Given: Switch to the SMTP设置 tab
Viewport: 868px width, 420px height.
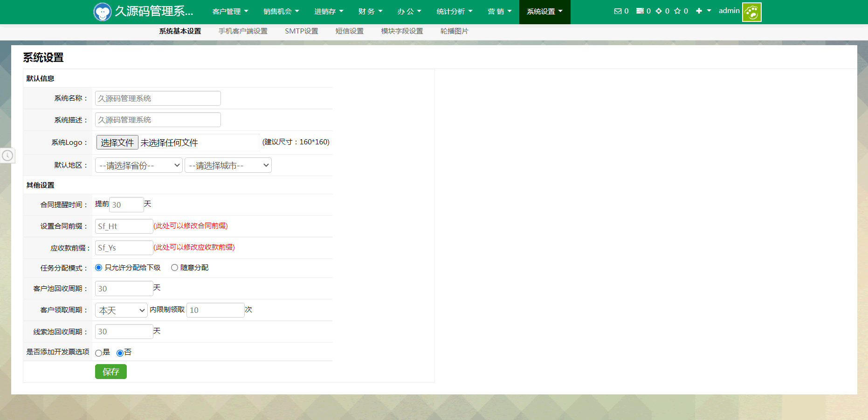Looking at the screenshot, I should click(301, 31).
